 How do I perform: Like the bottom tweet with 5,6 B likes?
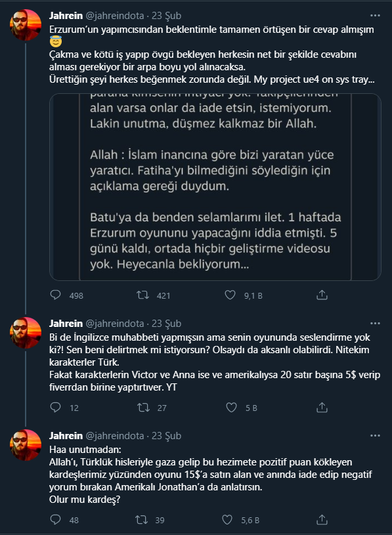[x=230, y=520]
